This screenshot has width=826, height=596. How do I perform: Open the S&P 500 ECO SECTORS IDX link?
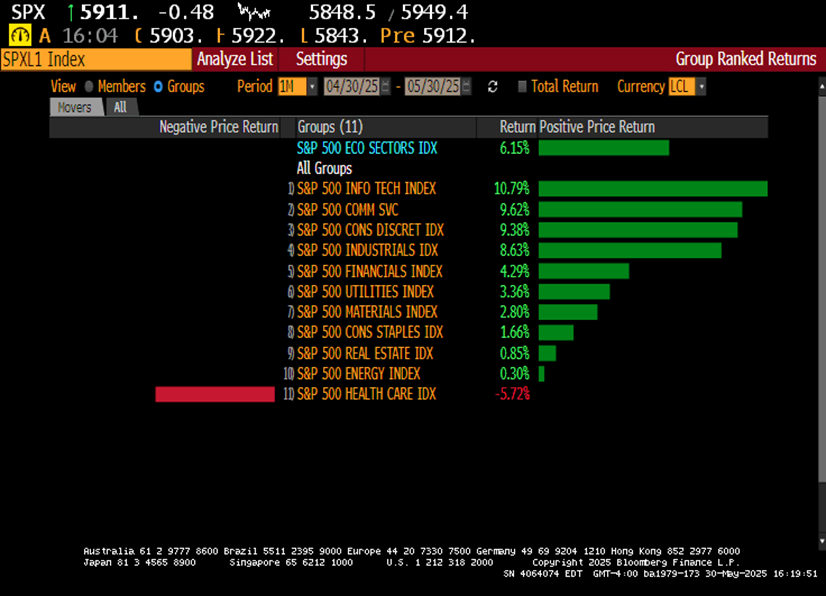(x=368, y=146)
